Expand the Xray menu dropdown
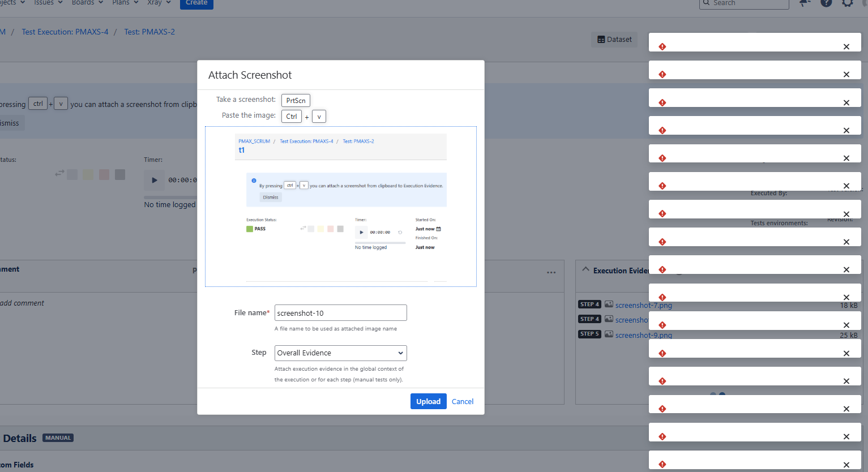Image resolution: width=868 pixels, height=472 pixels. pyautogui.click(x=159, y=3)
